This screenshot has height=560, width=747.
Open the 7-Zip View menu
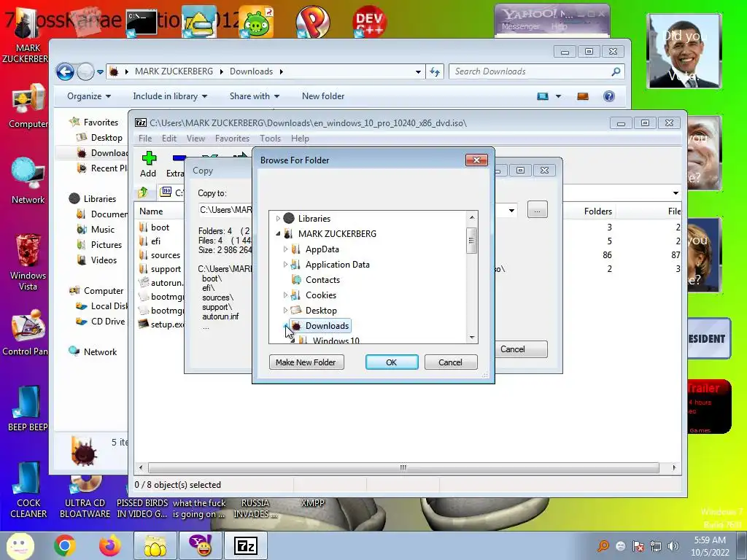pyautogui.click(x=196, y=139)
